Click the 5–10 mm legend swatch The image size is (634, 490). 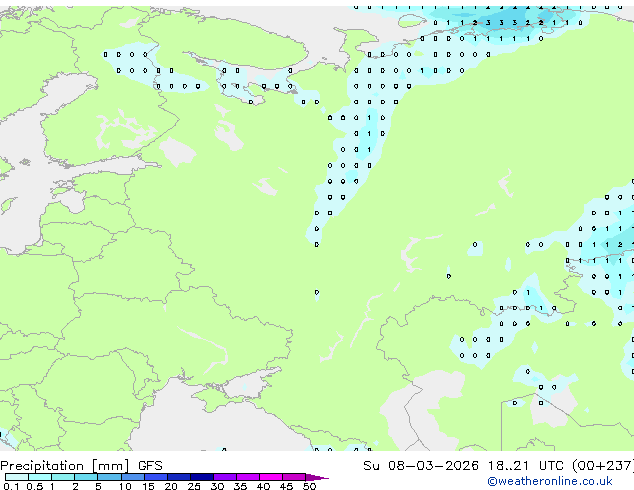[x=109, y=477]
